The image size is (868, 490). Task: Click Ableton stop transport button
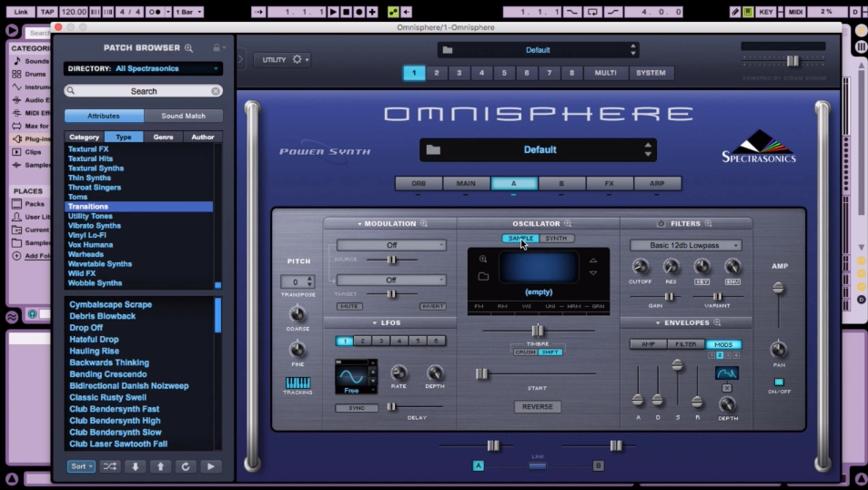(346, 12)
